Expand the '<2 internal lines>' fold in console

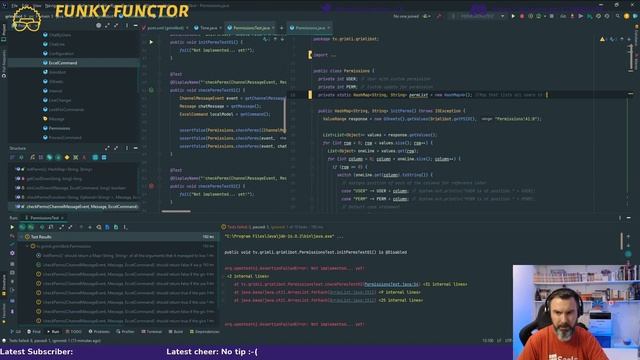point(248,276)
